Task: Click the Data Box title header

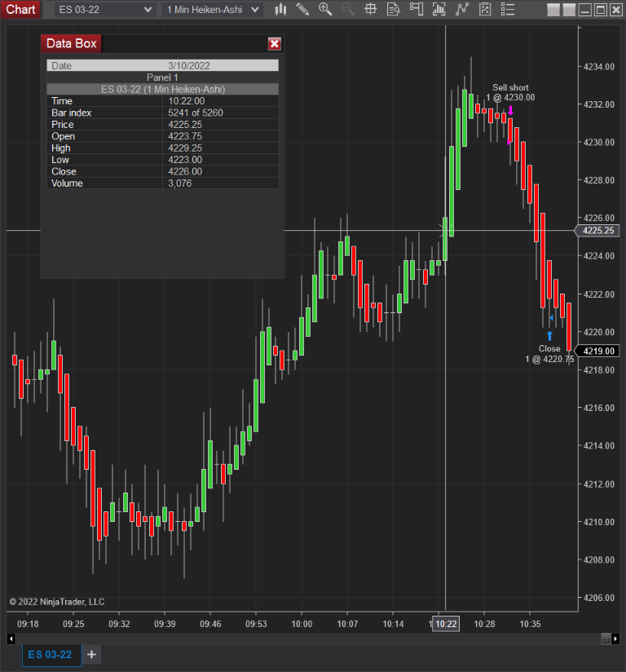Action: click(71, 44)
